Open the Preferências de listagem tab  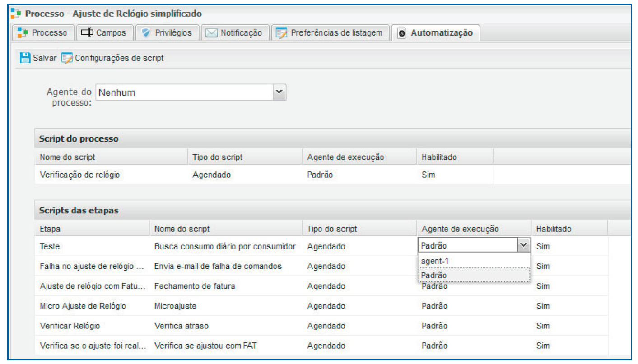pyautogui.click(x=336, y=33)
